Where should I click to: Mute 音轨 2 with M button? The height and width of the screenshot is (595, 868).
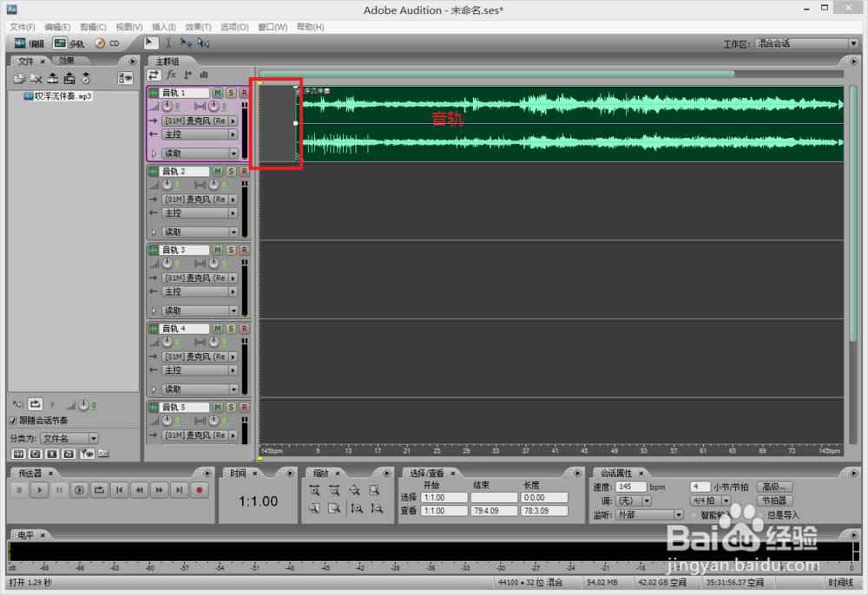coord(218,172)
